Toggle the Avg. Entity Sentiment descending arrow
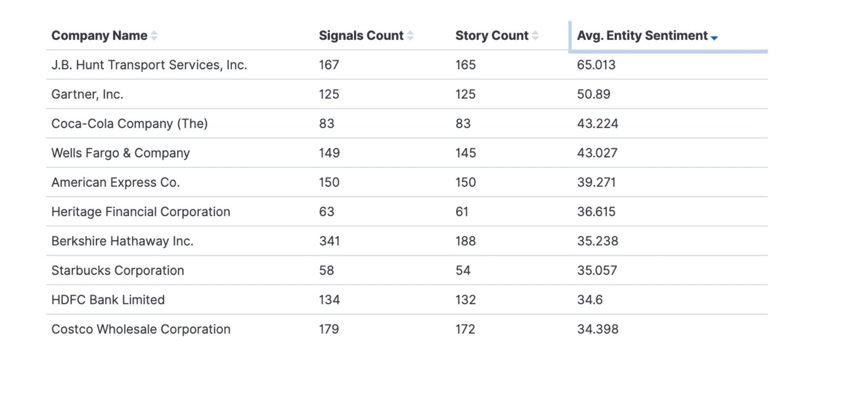 714,37
